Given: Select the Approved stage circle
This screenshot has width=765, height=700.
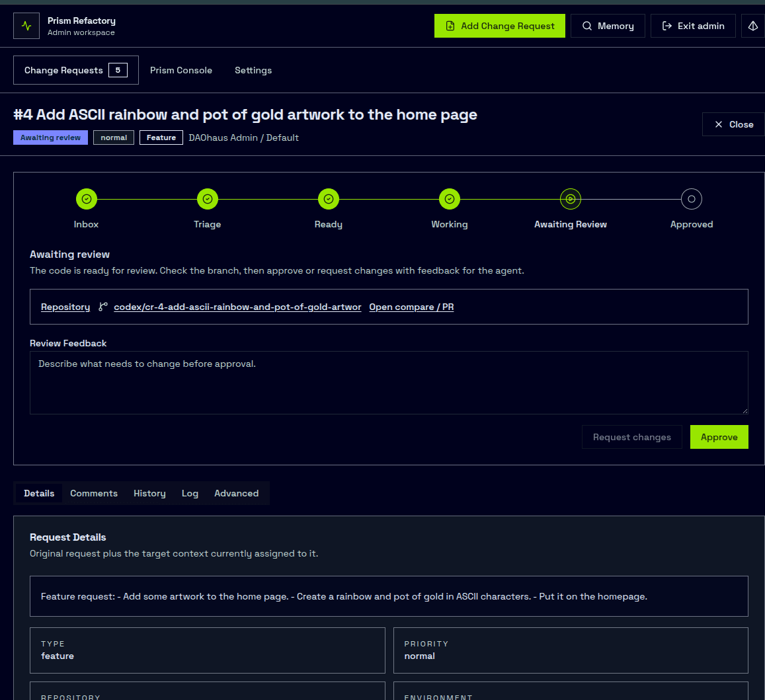Looking at the screenshot, I should pyautogui.click(x=691, y=199).
